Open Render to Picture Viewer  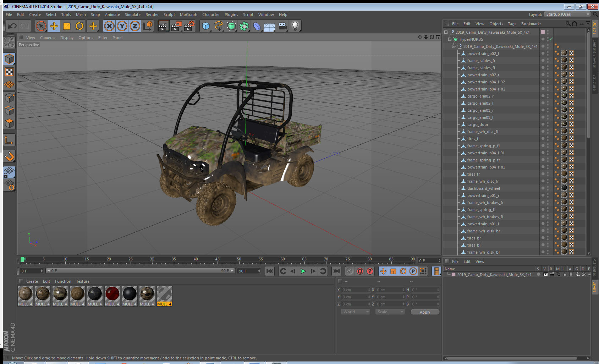(x=176, y=26)
